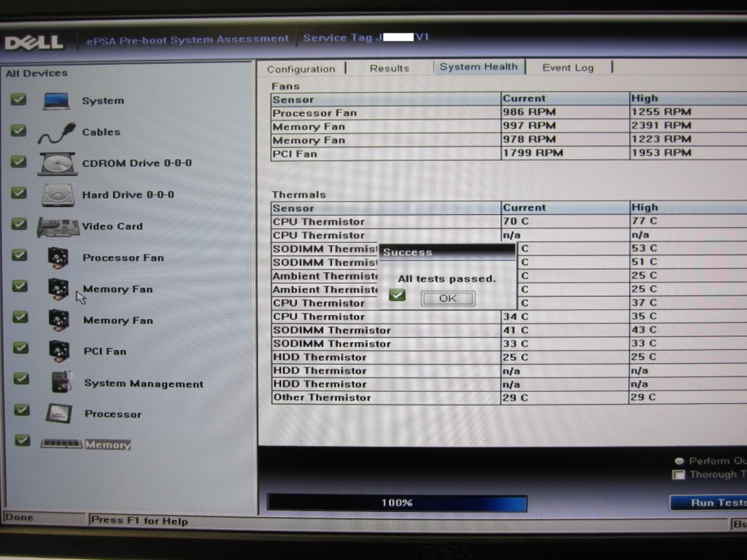Toggle the Hard Drive 0-0-0 checkbox

pyautogui.click(x=19, y=192)
